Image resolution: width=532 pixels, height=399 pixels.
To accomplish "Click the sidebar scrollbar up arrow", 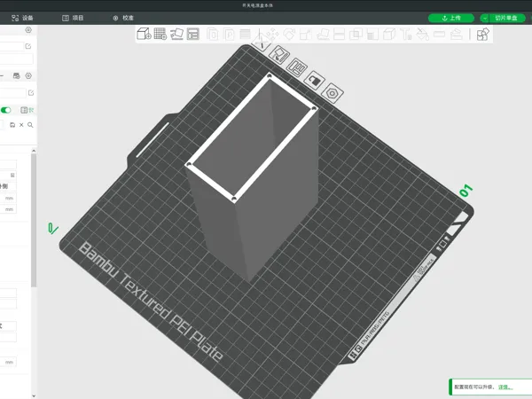I will point(34,151).
